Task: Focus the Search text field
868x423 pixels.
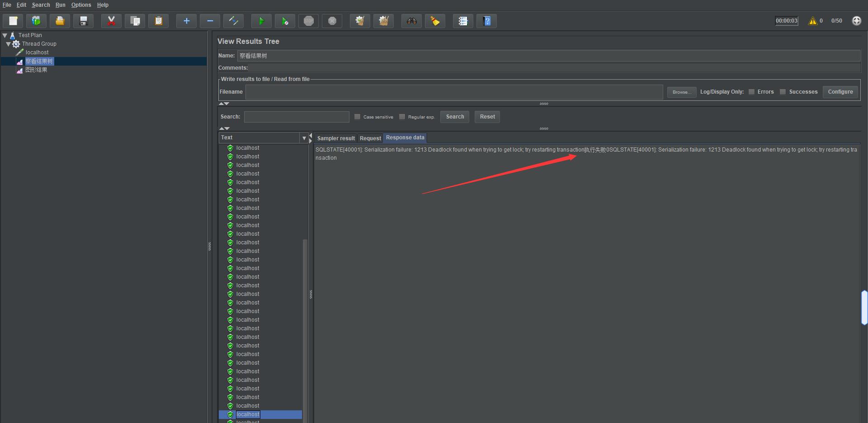Action: (297, 117)
